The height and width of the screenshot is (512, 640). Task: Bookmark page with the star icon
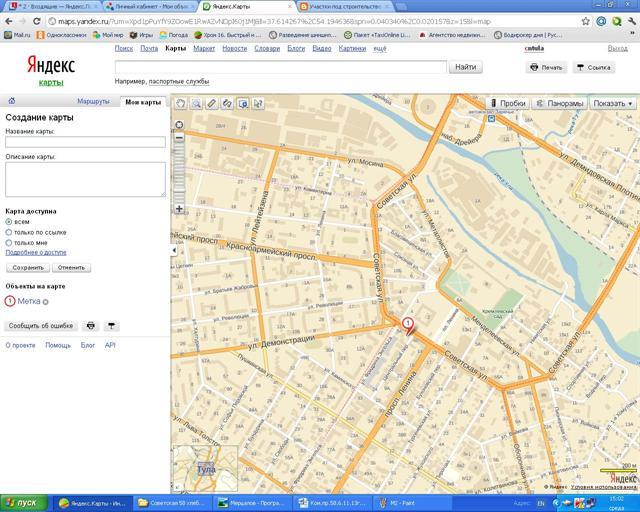[586, 21]
